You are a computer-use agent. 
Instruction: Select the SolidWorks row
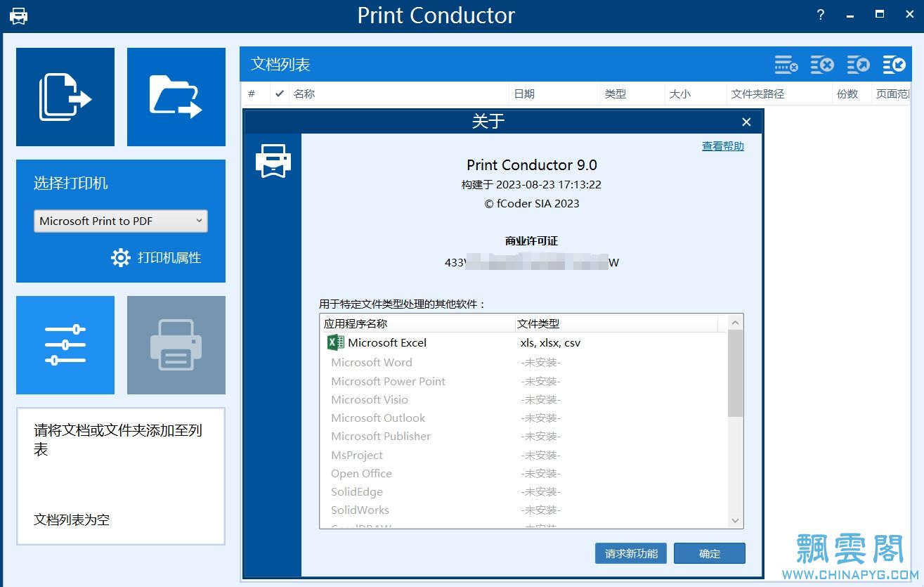(x=523, y=510)
